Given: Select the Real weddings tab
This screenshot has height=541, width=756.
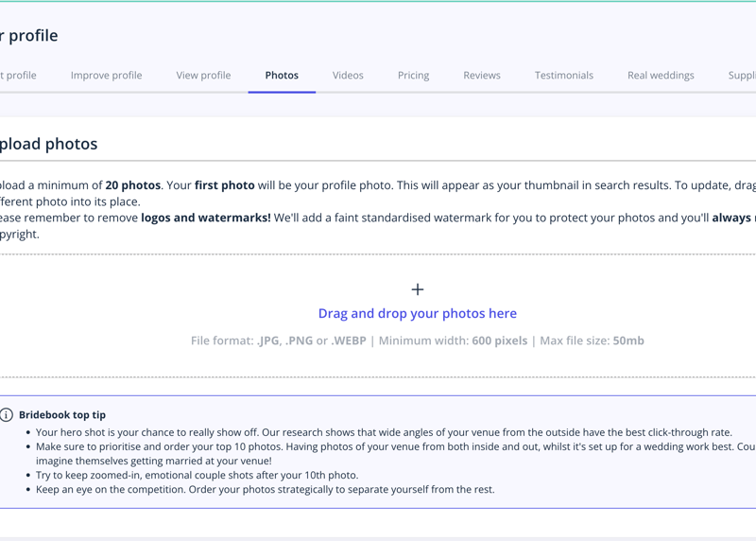Looking at the screenshot, I should (x=661, y=76).
